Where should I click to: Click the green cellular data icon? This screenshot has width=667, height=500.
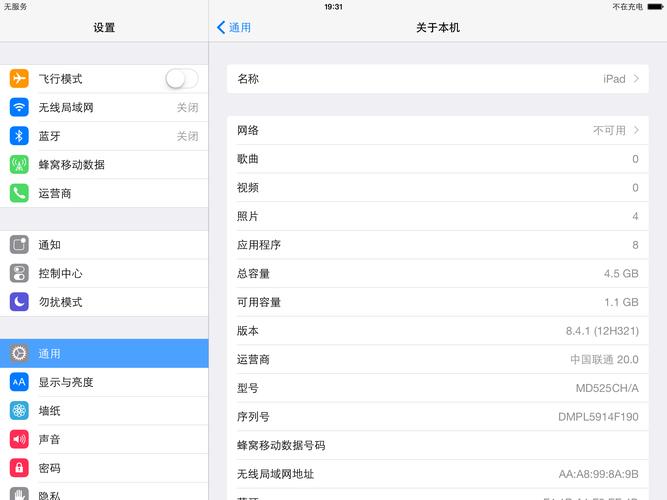19,164
